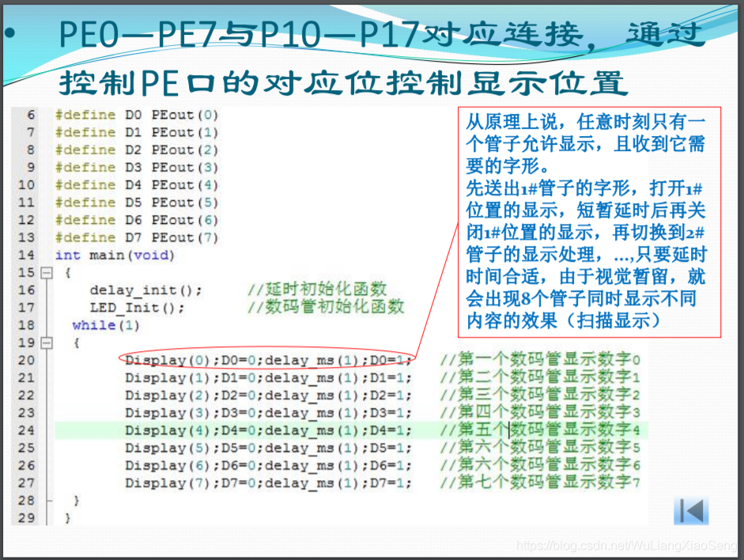Viewport: 744px width, 560px height.
Task: Click the blue skip-to-start navigation button
Action: coord(691,511)
